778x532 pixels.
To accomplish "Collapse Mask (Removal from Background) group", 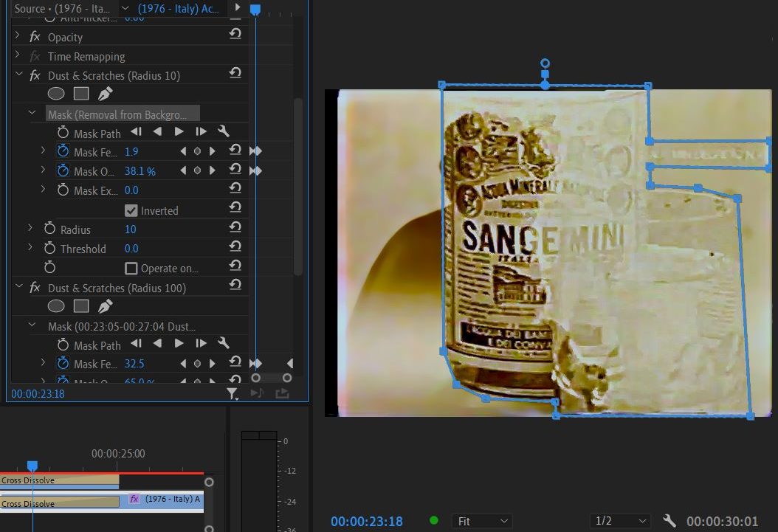I will tap(32, 113).
